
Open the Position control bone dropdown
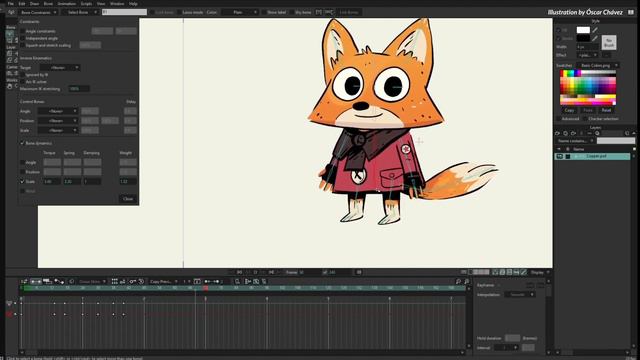tap(58, 121)
